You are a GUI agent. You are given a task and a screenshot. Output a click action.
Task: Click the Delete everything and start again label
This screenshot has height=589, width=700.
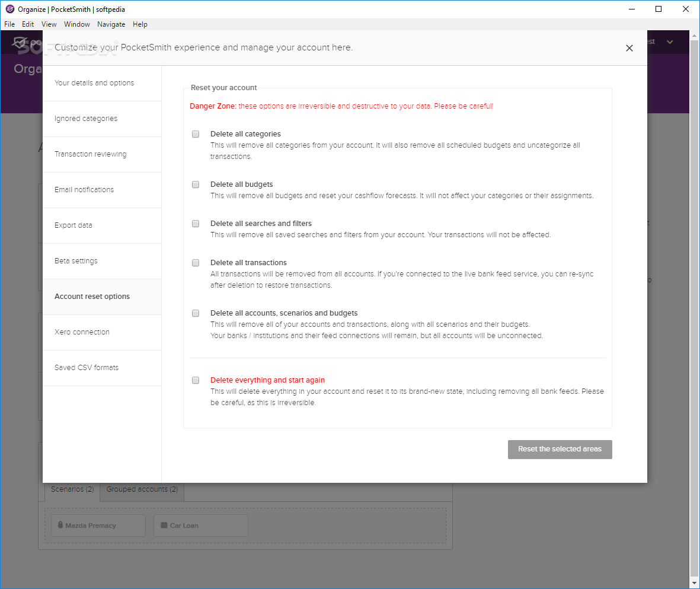[x=267, y=380]
